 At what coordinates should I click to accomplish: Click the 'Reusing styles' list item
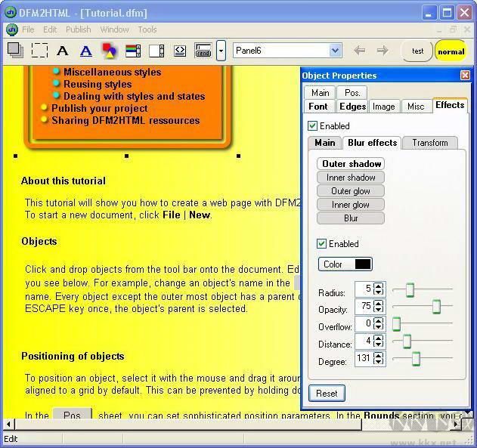pos(98,84)
